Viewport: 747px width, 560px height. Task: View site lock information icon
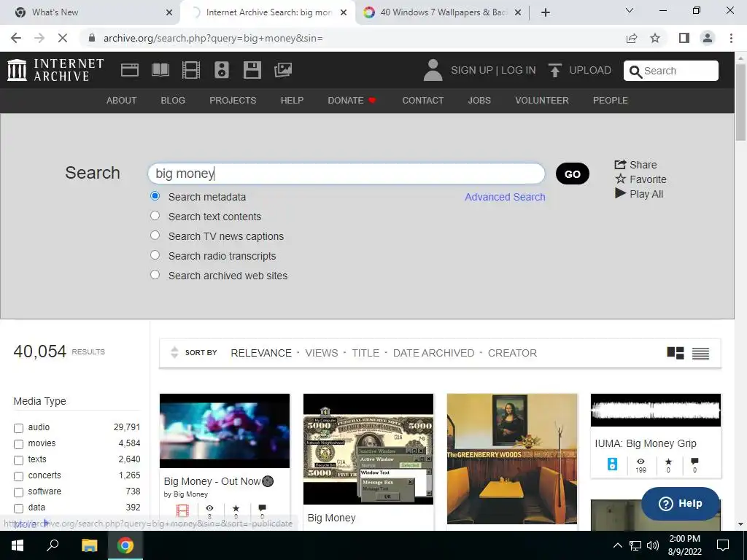coord(92,38)
